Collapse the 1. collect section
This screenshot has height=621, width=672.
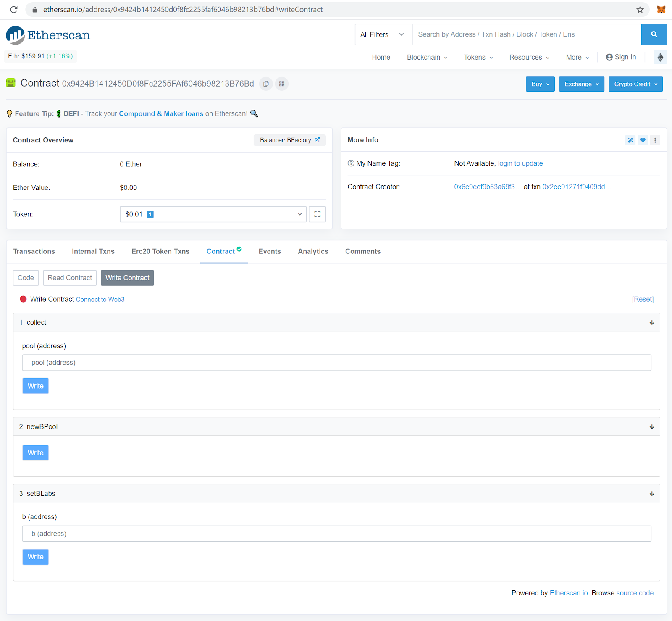click(x=651, y=323)
